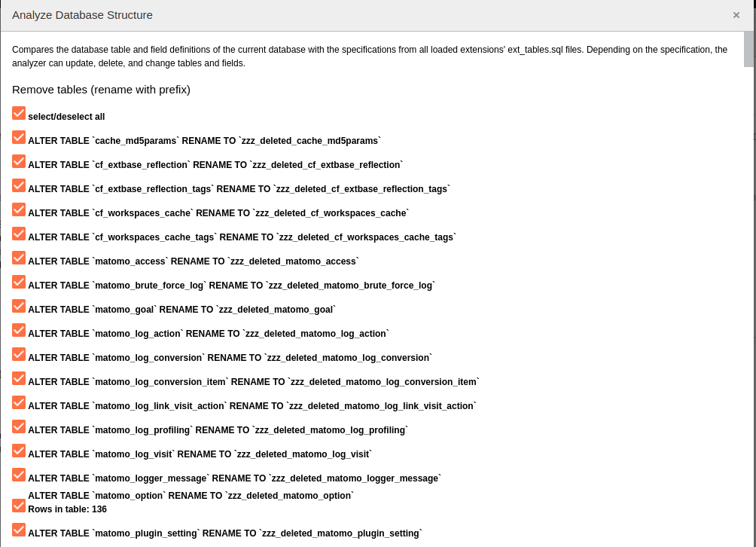The image size is (756, 547).
Task: Toggle the select/deselect all checkbox
Action: pyautogui.click(x=19, y=113)
